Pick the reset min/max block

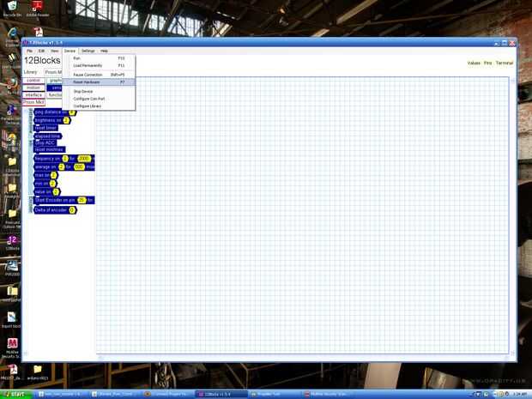[49, 149]
